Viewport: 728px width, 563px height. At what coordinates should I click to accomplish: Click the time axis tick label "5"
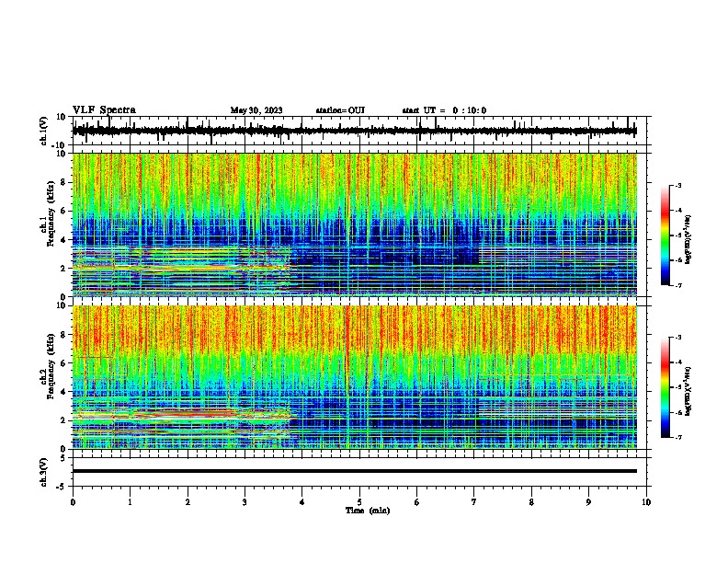click(x=359, y=502)
